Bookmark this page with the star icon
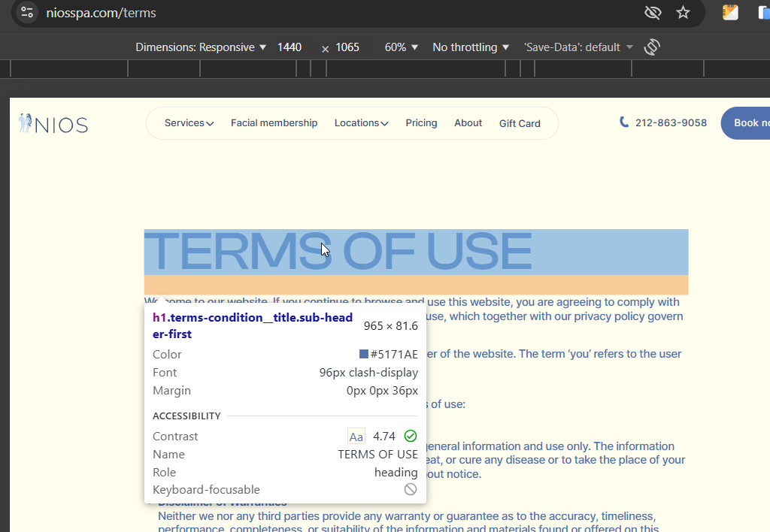 pyautogui.click(x=683, y=13)
